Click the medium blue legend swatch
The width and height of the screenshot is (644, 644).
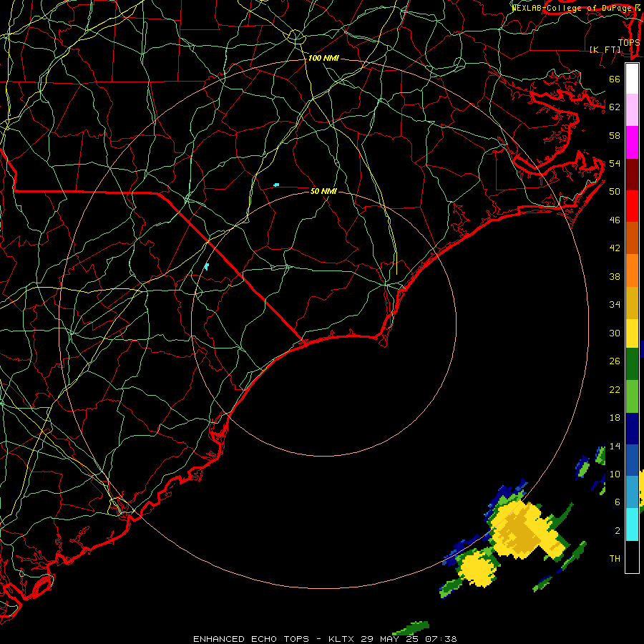point(632,460)
